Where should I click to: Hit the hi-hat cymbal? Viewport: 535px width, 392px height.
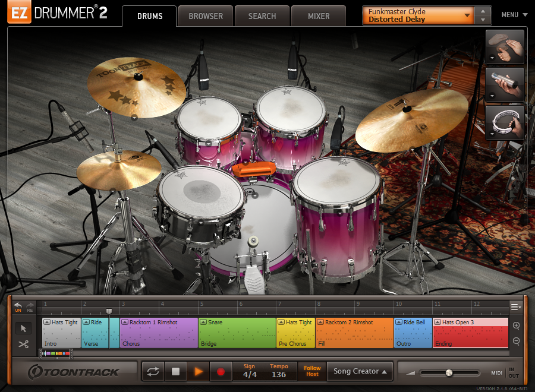pos(119,170)
